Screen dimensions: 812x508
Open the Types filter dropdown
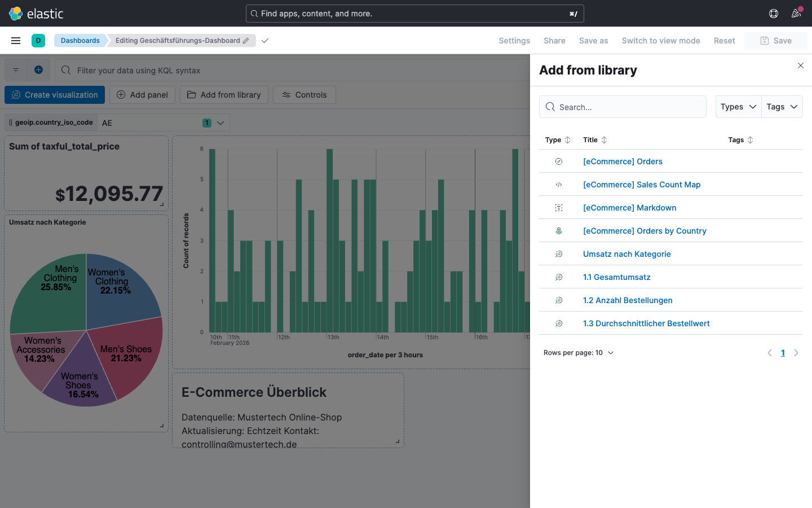(x=738, y=107)
